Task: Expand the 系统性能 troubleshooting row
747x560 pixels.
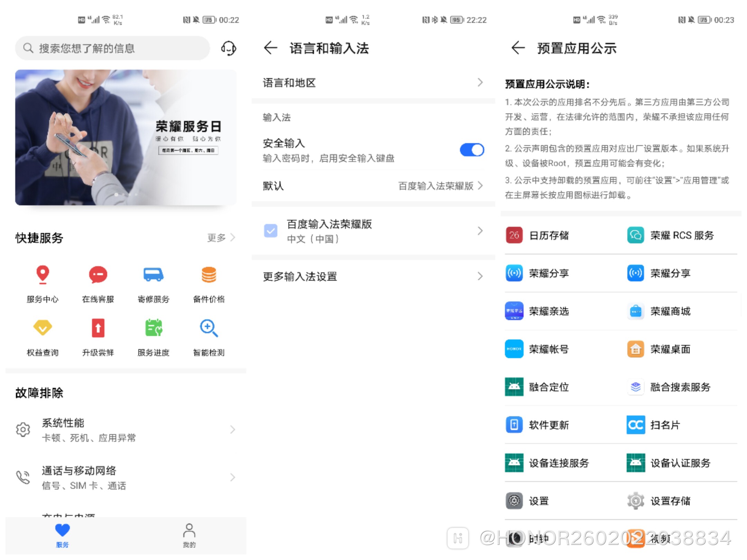Action: [x=126, y=430]
